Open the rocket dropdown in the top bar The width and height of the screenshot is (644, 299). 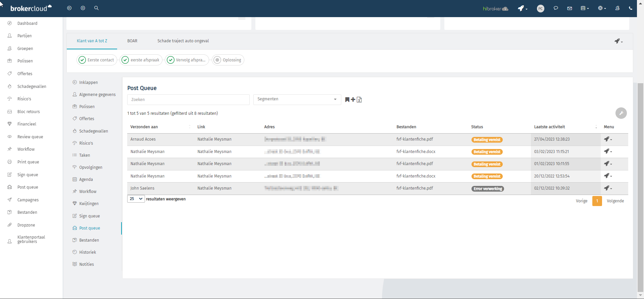(x=523, y=8)
